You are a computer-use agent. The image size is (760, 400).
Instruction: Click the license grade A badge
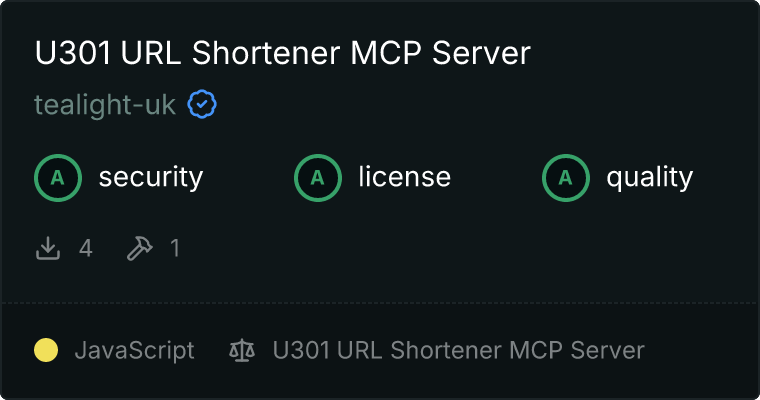point(317,177)
